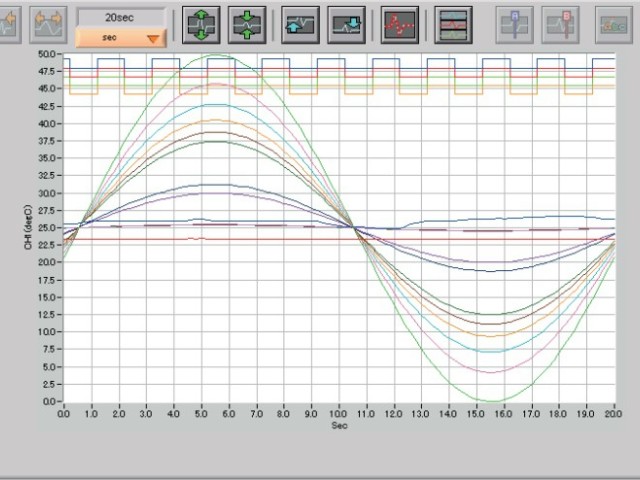Click the 25.0 value on the Y-axis
This screenshot has height=480, width=640.
(x=48, y=228)
